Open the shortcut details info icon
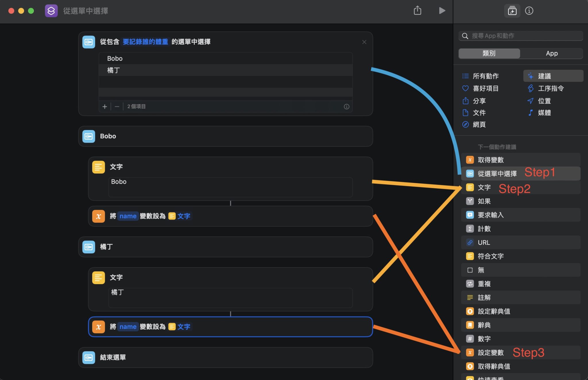Screen dimensions: 588x380 click(529, 11)
